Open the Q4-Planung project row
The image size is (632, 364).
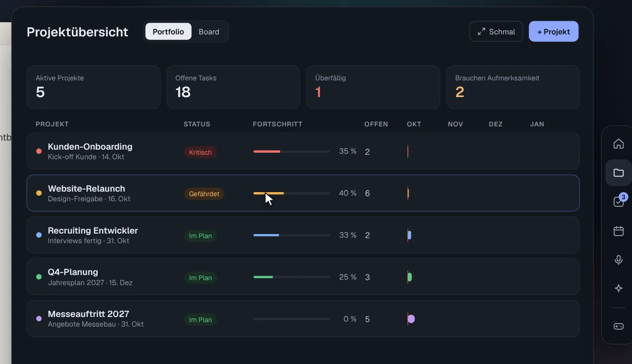(x=303, y=277)
